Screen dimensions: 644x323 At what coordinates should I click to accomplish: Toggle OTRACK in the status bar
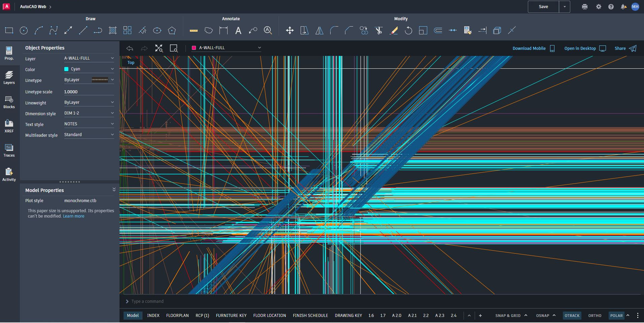(572, 316)
